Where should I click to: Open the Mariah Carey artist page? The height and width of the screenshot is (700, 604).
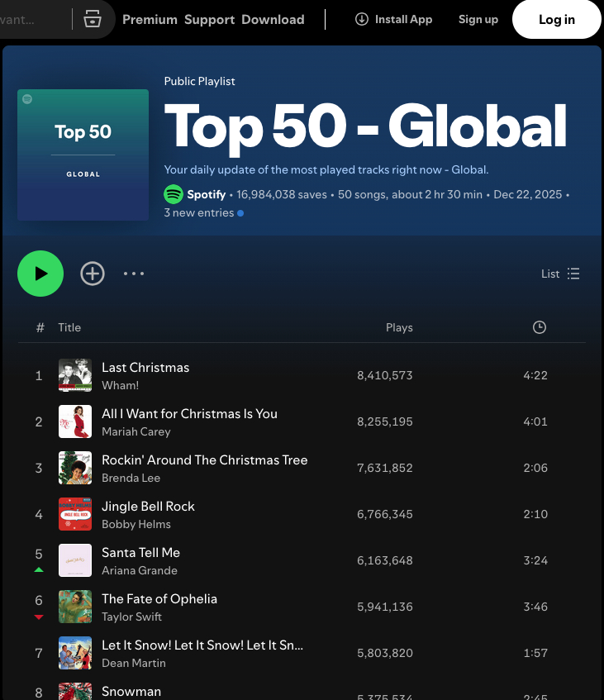pyautogui.click(x=136, y=432)
